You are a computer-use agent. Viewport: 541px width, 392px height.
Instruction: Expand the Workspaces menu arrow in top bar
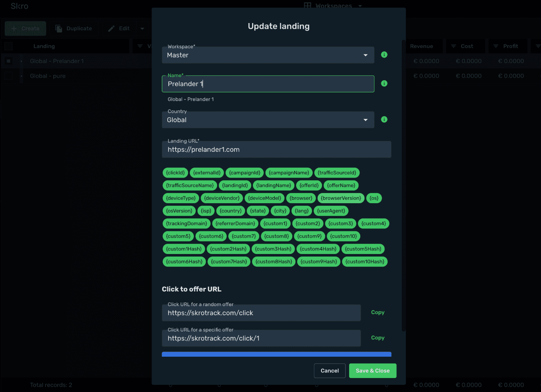(x=360, y=6)
